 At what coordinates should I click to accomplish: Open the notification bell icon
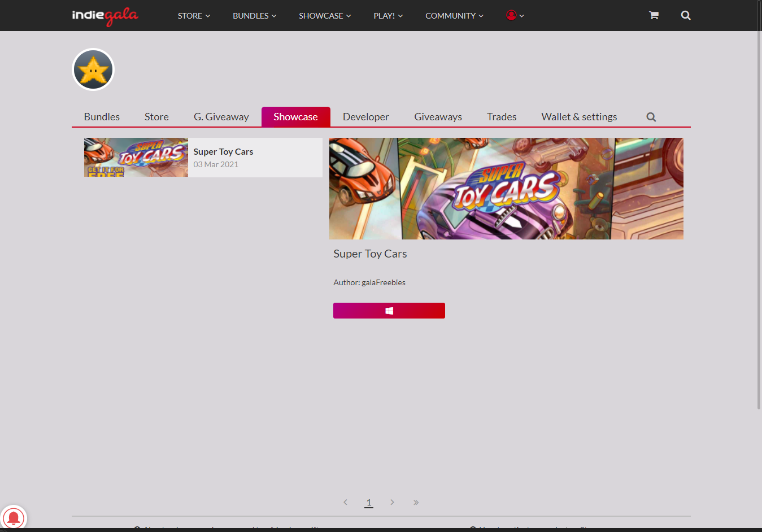(x=14, y=518)
